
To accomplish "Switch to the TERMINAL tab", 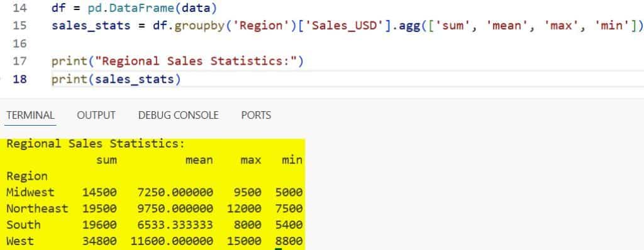I will coord(30,116).
